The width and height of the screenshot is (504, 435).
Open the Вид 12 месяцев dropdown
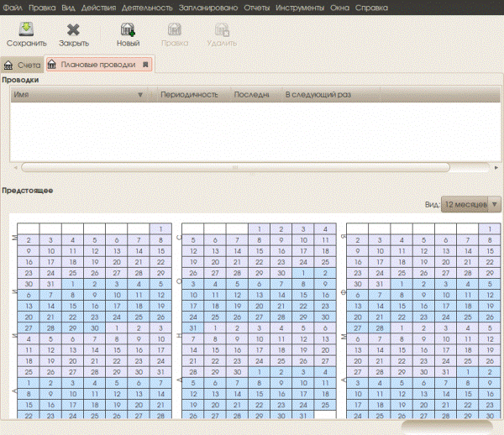[x=471, y=204]
